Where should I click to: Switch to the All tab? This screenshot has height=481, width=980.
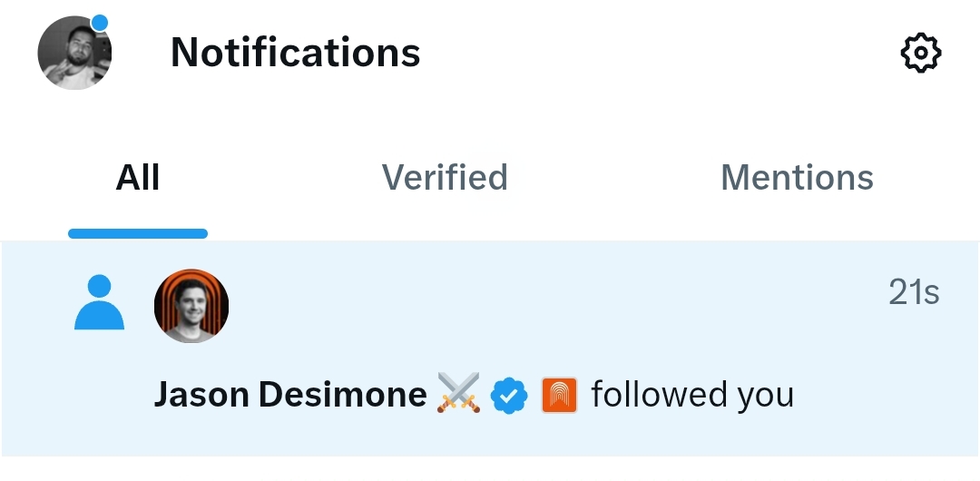[138, 178]
